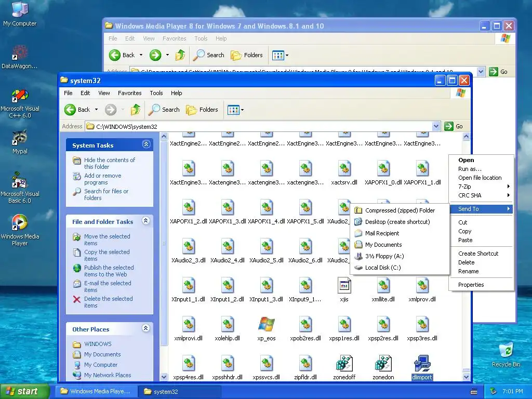Open Microsoft Visual Basic 6.0 desktop shortcut
Viewport: 532px width, 399px height.
(20, 188)
